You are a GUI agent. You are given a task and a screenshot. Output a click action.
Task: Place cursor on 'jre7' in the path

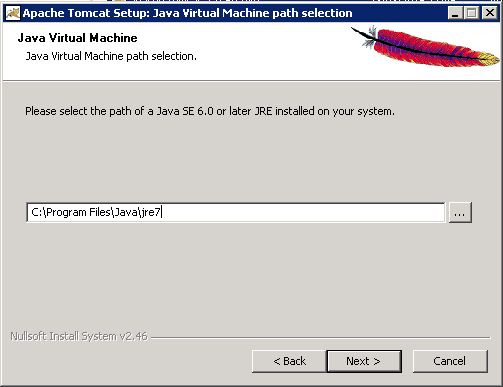pos(151,212)
